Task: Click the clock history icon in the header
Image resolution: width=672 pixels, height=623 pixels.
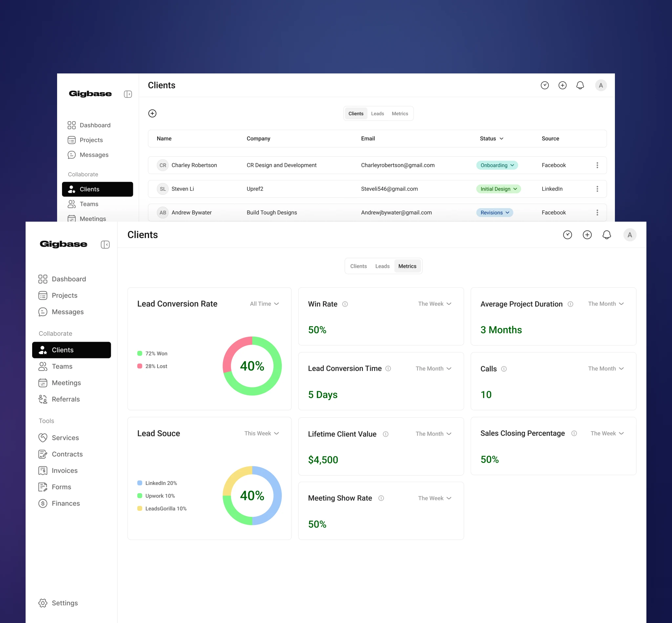Action: pos(568,235)
